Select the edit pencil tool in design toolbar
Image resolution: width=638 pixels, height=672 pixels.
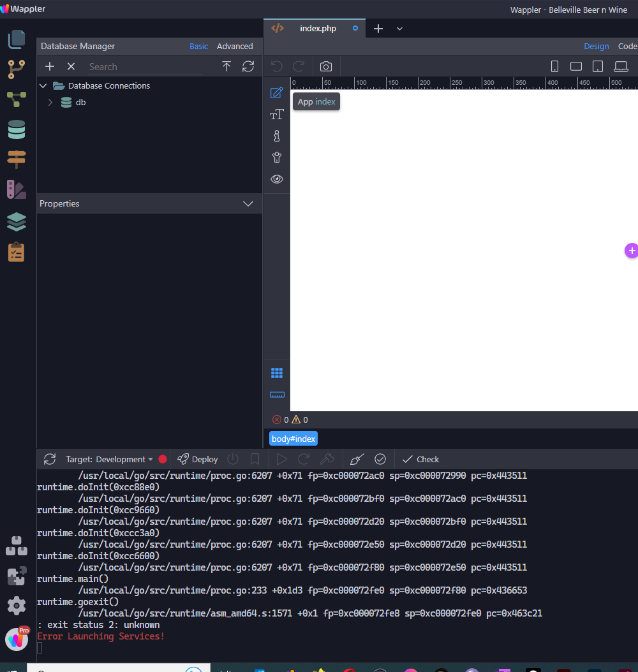click(277, 92)
